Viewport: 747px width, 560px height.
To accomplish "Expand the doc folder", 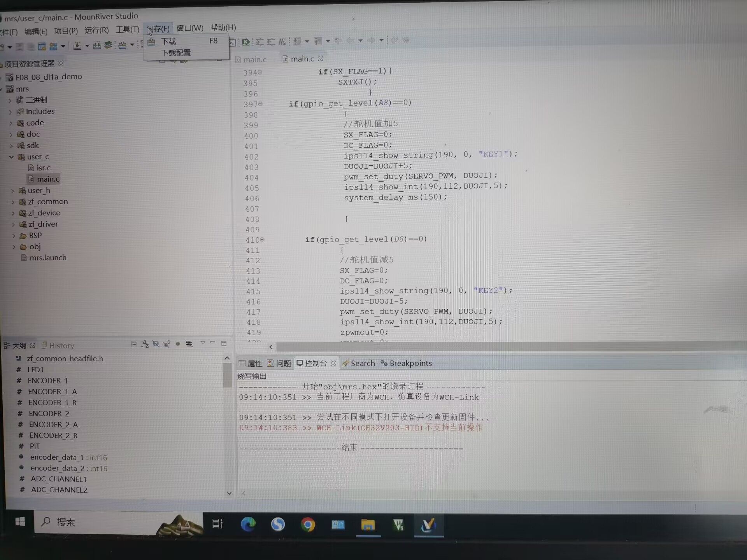I will [11, 135].
